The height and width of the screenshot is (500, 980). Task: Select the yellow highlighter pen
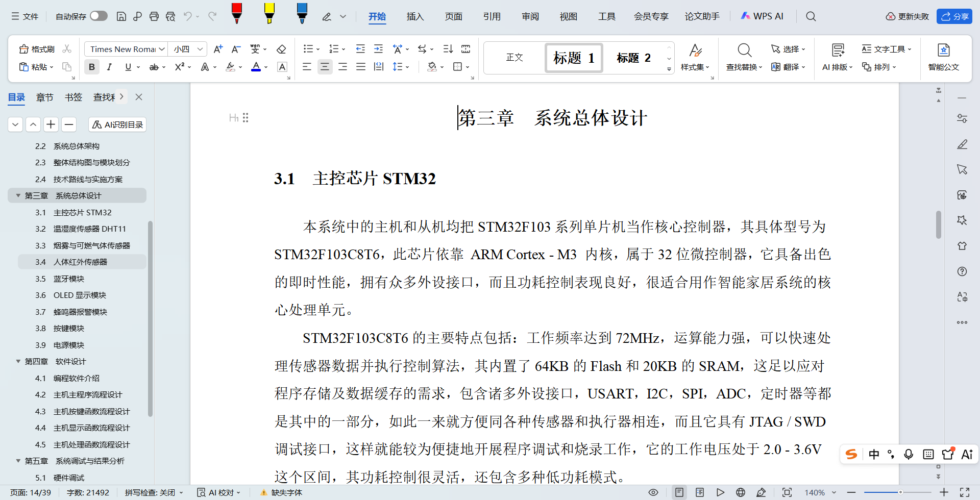pos(269,13)
